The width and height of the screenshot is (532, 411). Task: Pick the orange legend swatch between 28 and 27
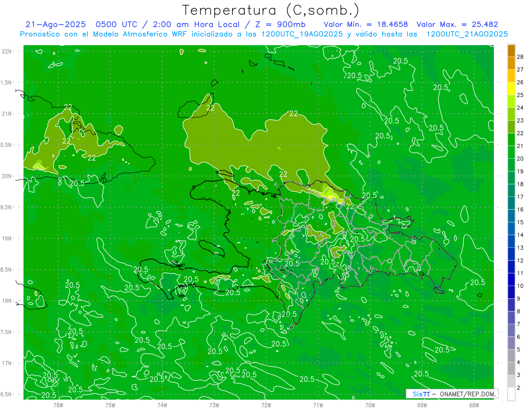pyautogui.click(x=511, y=63)
